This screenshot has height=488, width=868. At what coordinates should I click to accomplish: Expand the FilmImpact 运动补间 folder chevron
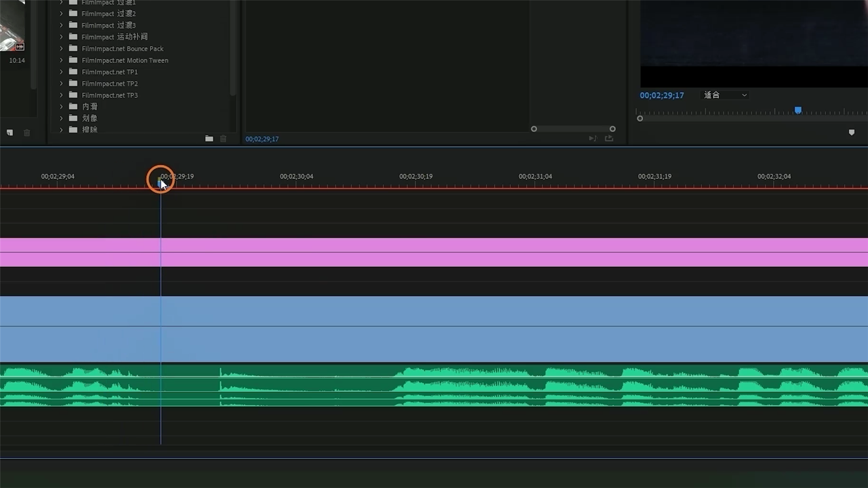[61, 37]
